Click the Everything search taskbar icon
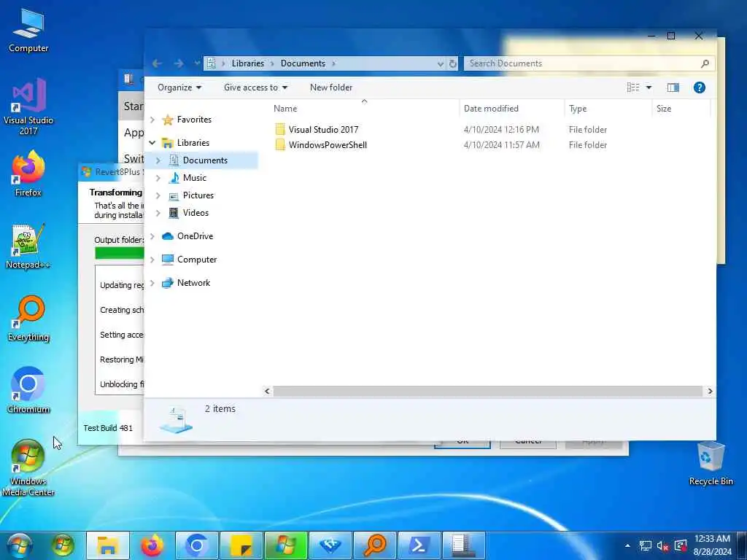 point(375,545)
